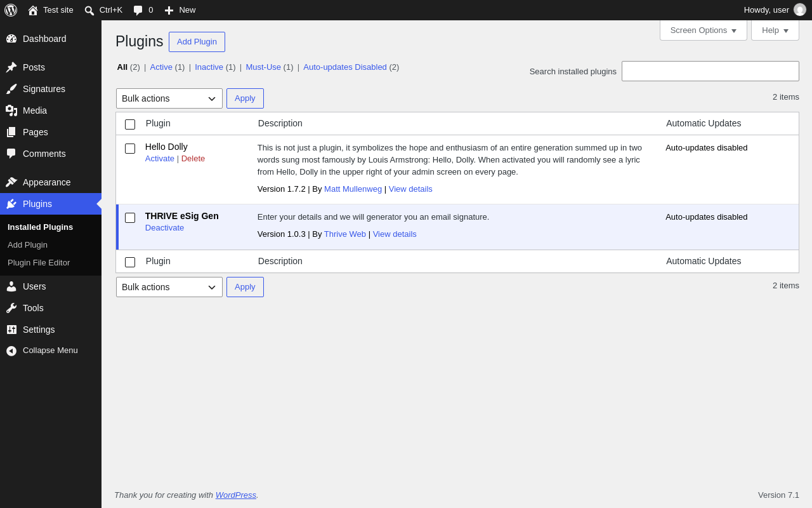The width and height of the screenshot is (812, 508).
Task: Select the THRIVE eSig Gen checkbox
Action: (130, 218)
